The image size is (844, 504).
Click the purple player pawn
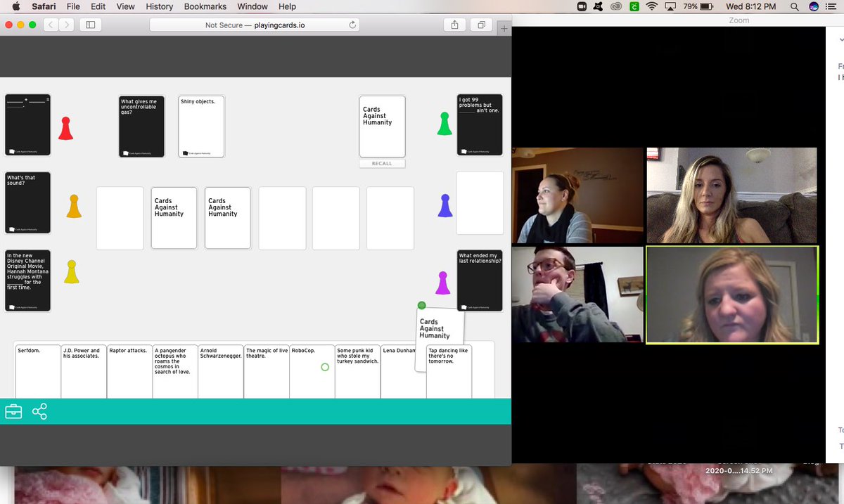click(443, 283)
